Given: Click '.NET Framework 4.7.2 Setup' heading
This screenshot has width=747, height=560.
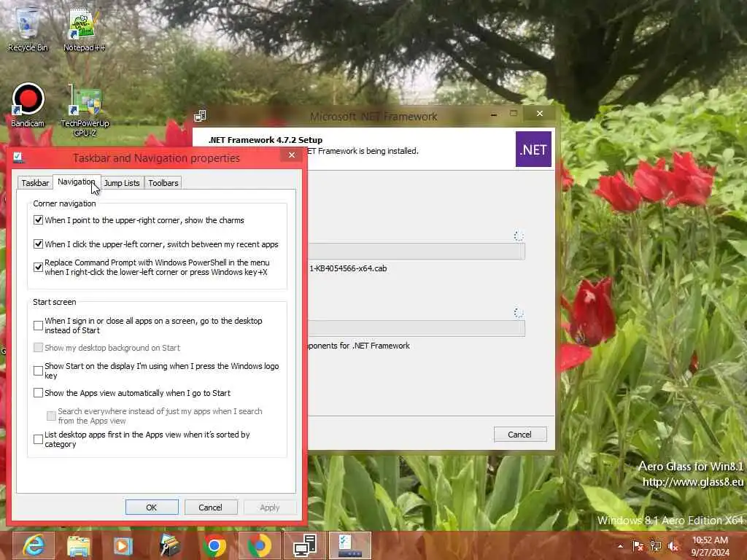Looking at the screenshot, I should coord(266,140).
